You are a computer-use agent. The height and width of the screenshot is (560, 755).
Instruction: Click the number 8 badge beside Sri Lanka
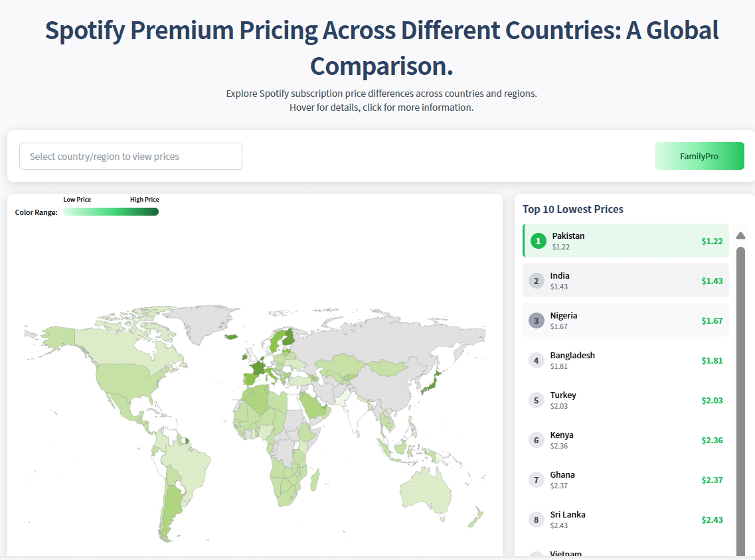(x=536, y=520)
